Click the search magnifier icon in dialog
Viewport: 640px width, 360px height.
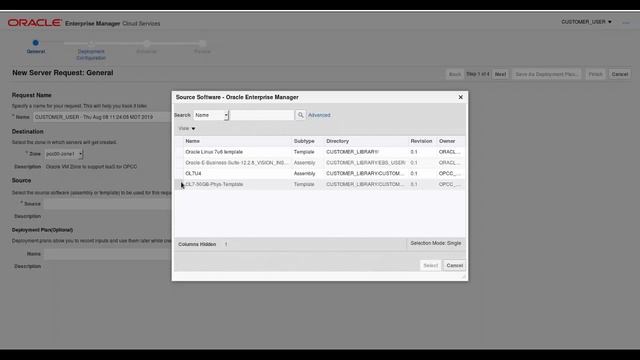click(x=300, y=115)
